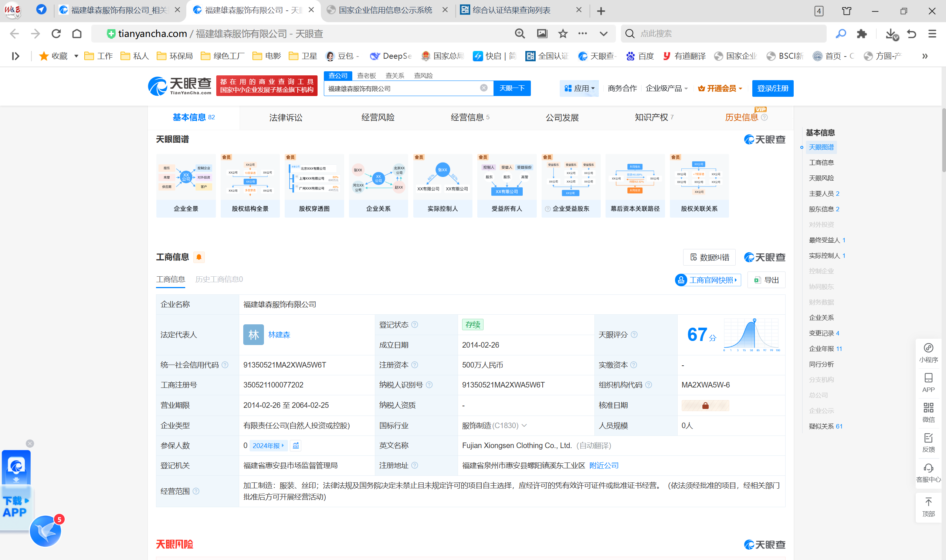Screen dimensions: 946x560
Task: Select the 查老板 search tab
Action: pyautogui.click(x=366, y=75)
